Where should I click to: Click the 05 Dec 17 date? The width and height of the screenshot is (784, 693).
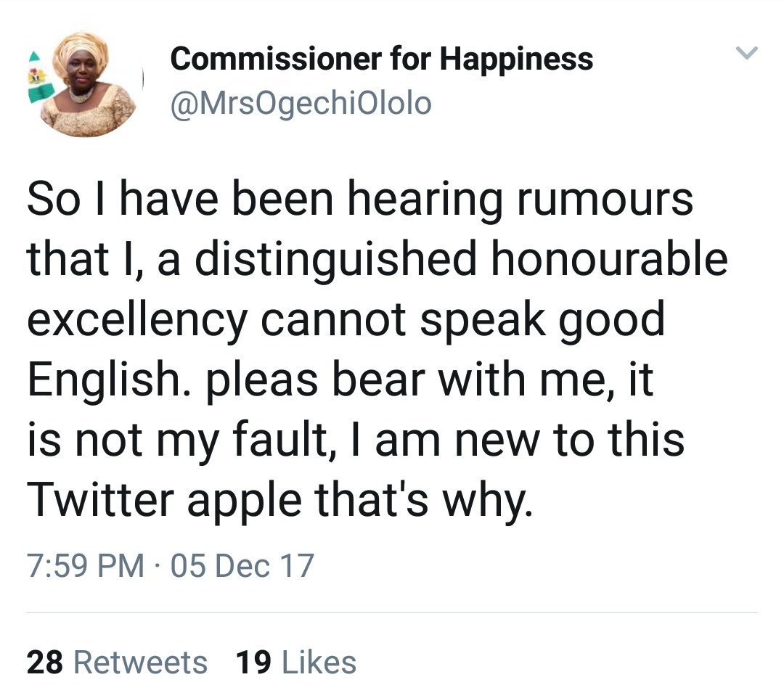242,565
